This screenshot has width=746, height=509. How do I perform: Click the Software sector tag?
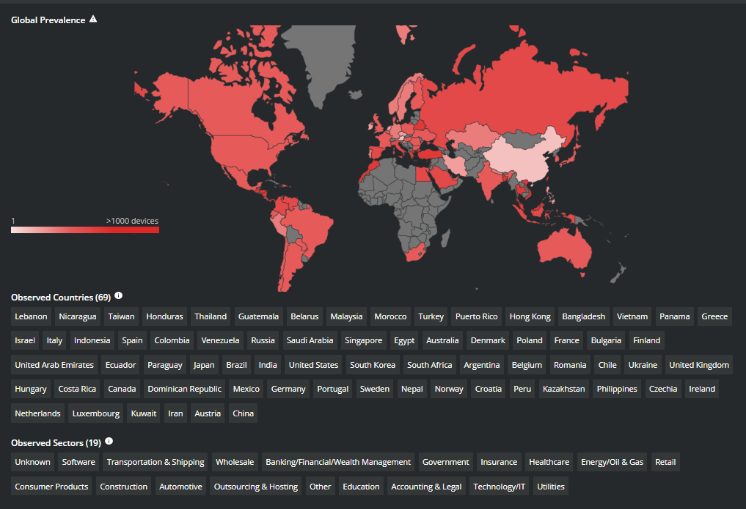coord(79,462)
